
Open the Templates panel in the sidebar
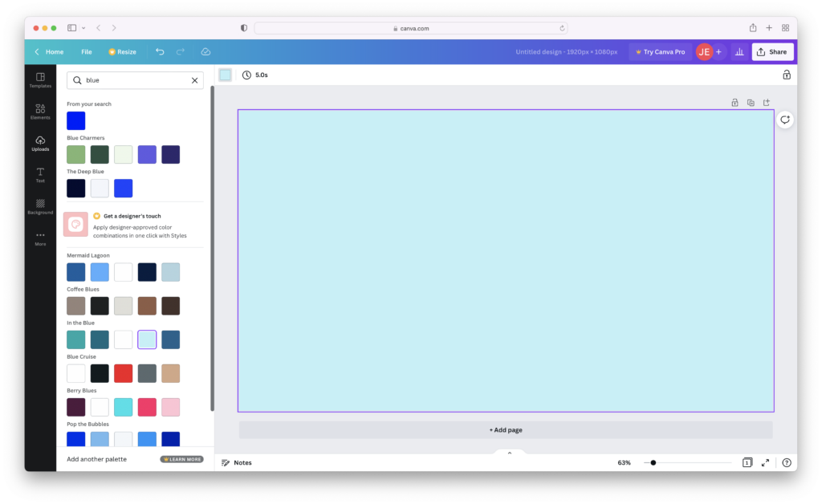pos(40,79)
